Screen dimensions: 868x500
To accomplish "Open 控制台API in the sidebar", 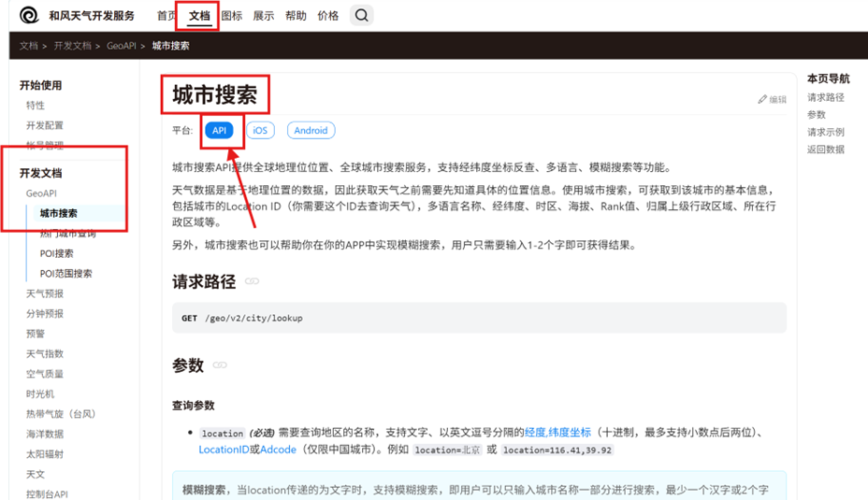I will (x=47, y=493).
